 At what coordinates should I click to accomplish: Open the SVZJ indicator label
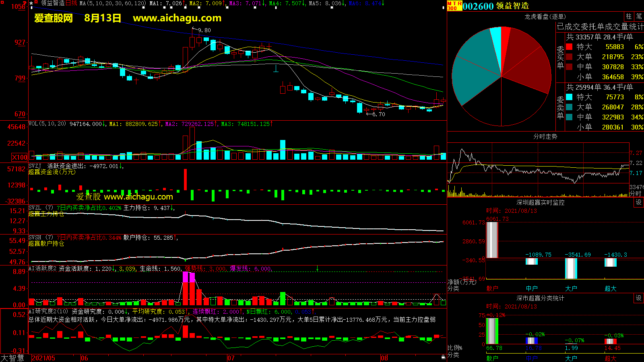(35, 166)
